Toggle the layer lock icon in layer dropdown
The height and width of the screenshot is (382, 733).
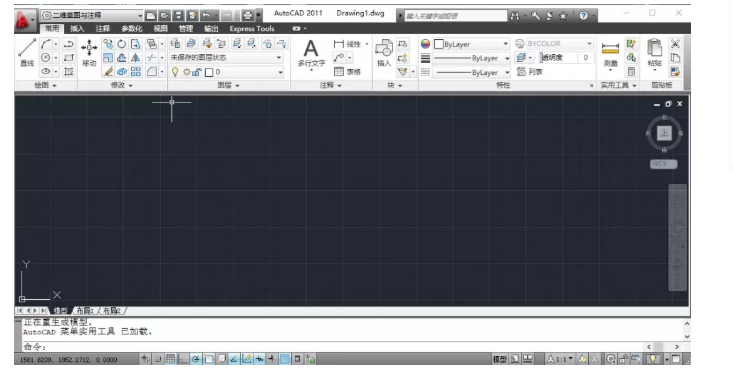pyautogui.click(x=197, y=72)
